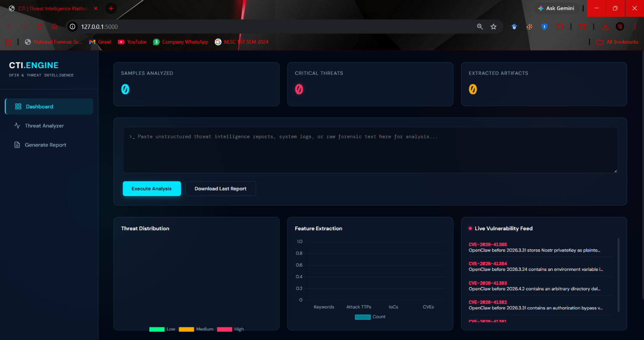Open vulnerability entry CVE-2026-41385
The image size is (644, 340).
pyautogui.click(x=540, y=247)
